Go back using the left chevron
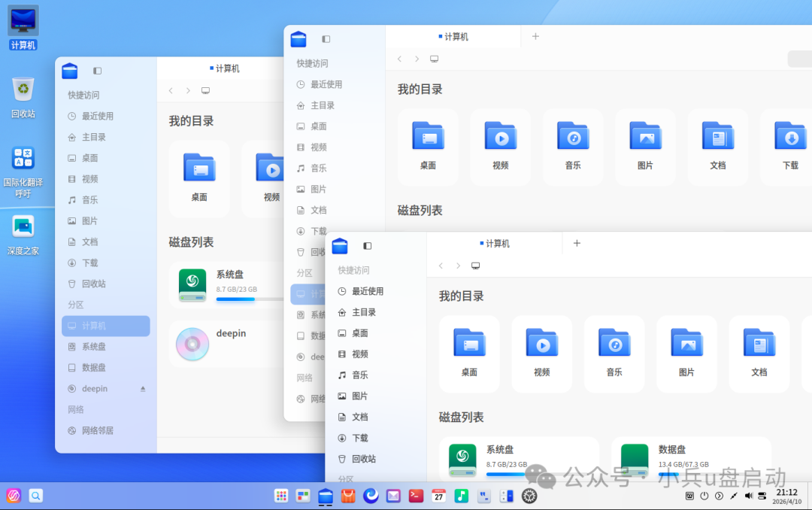 (441, 265)
